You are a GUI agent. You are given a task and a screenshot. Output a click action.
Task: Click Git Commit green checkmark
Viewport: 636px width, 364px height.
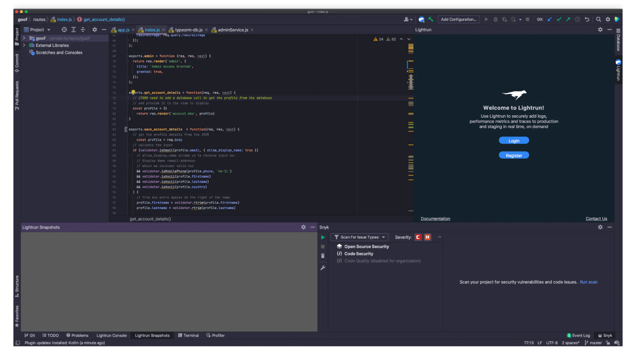coord(559,19)
